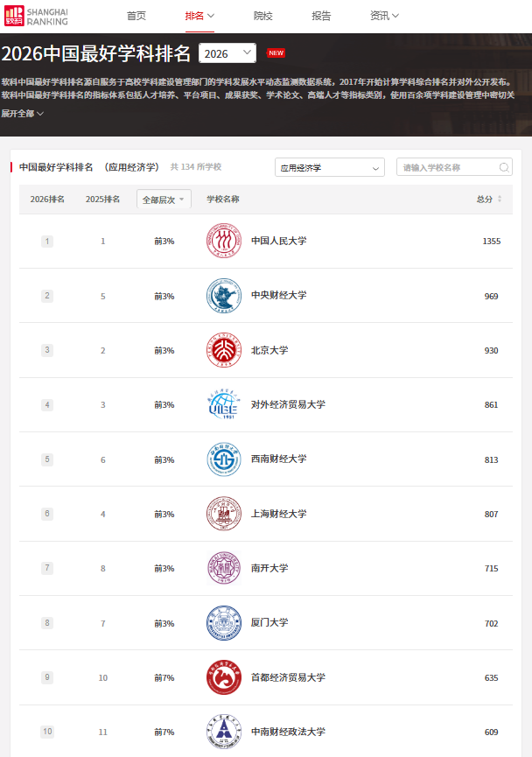
Task: Sort by 总分 using sort arrows
Action: coord(500,199)
